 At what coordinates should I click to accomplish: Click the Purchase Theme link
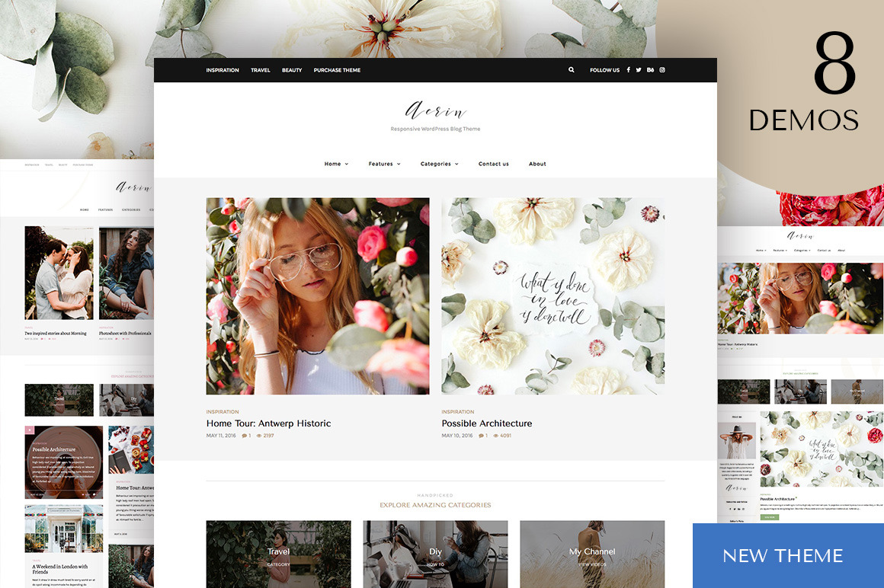337,70
